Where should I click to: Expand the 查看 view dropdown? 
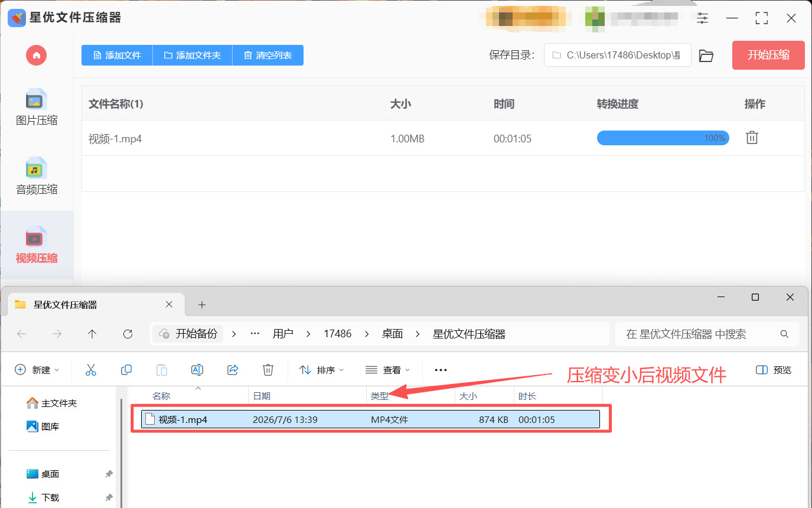pos(387,370)
